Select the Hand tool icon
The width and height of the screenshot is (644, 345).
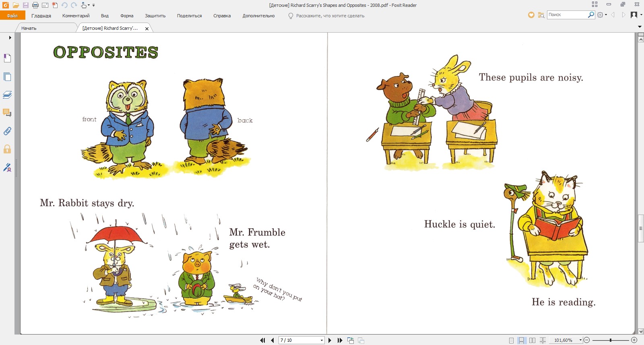(x=83, y=5)
